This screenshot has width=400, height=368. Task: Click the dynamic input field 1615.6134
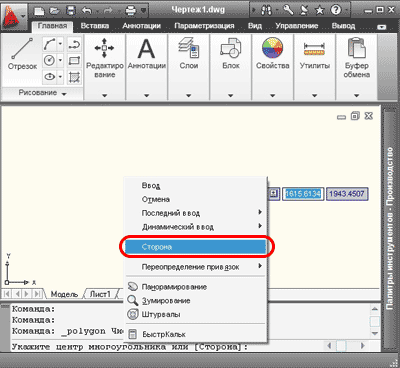tap(303, 194)
